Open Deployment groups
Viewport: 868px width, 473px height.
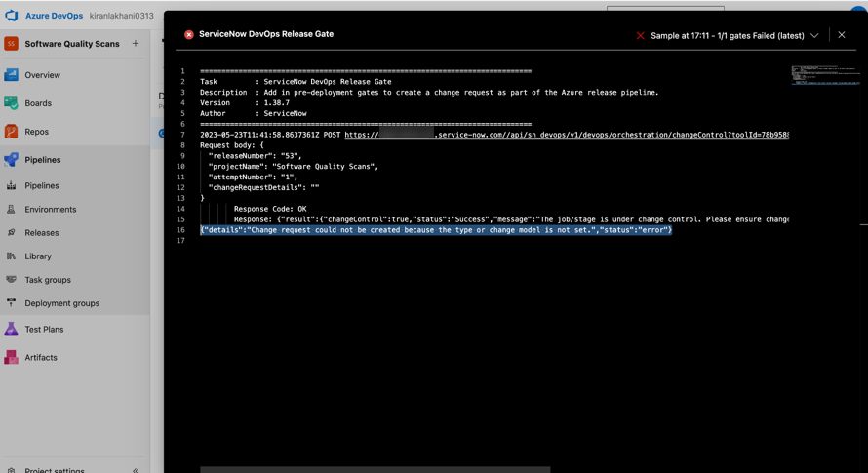62,303
